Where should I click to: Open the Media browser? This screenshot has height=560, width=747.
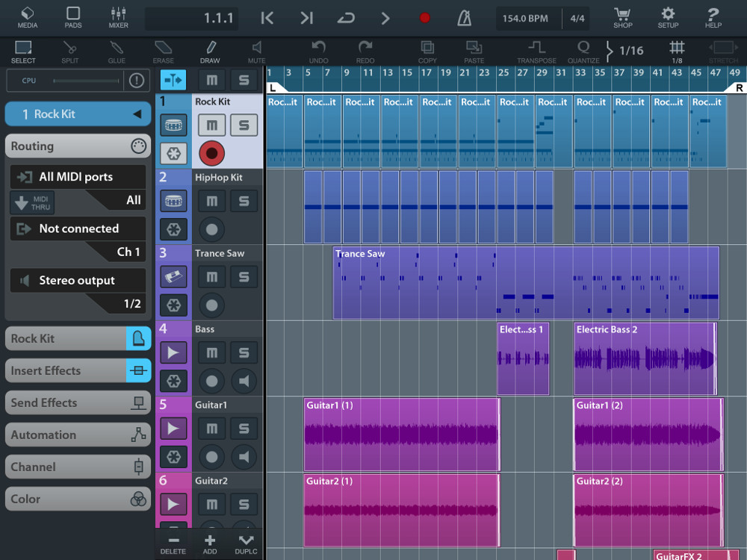pos(27,18)
